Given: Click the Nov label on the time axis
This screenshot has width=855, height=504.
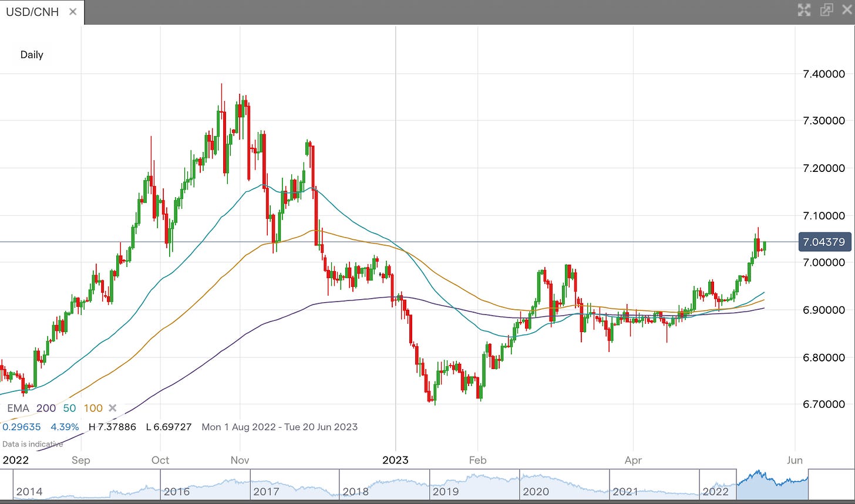Looking at the screenshot, I should tap(240, 460).
